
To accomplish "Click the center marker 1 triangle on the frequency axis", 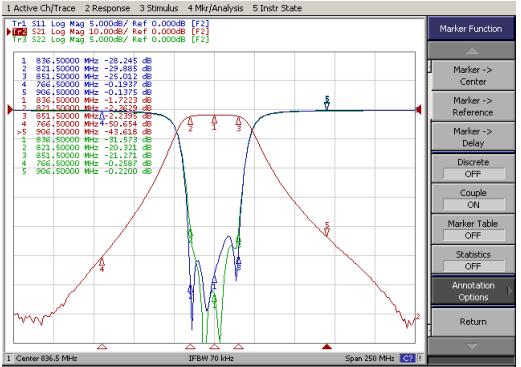I will point(214,347).
